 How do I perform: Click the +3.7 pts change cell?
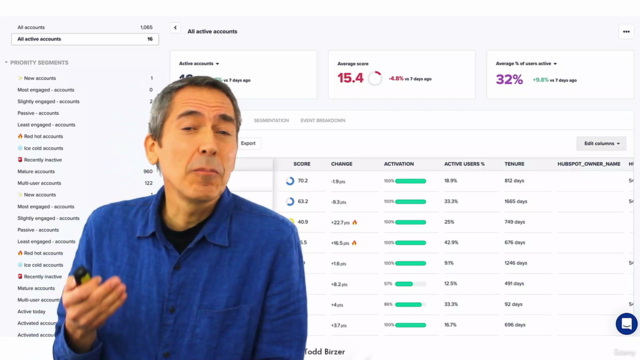[338, 326]
